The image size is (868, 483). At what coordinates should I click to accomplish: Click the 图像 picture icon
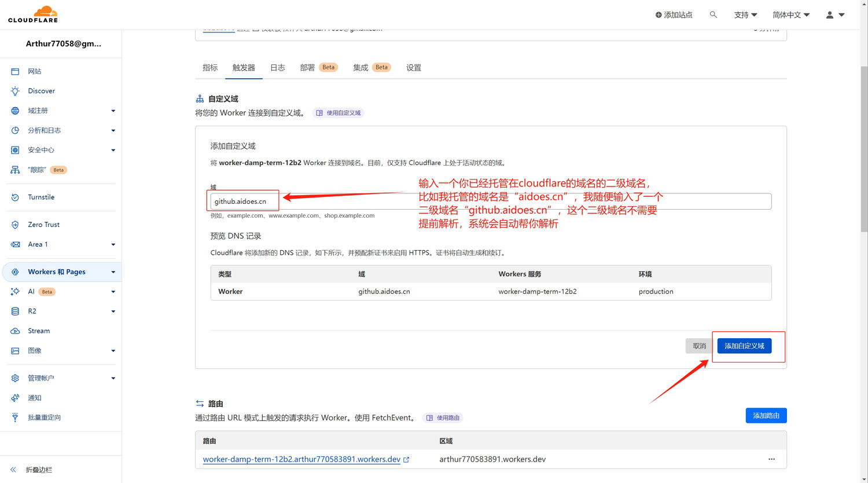(15, 350)
